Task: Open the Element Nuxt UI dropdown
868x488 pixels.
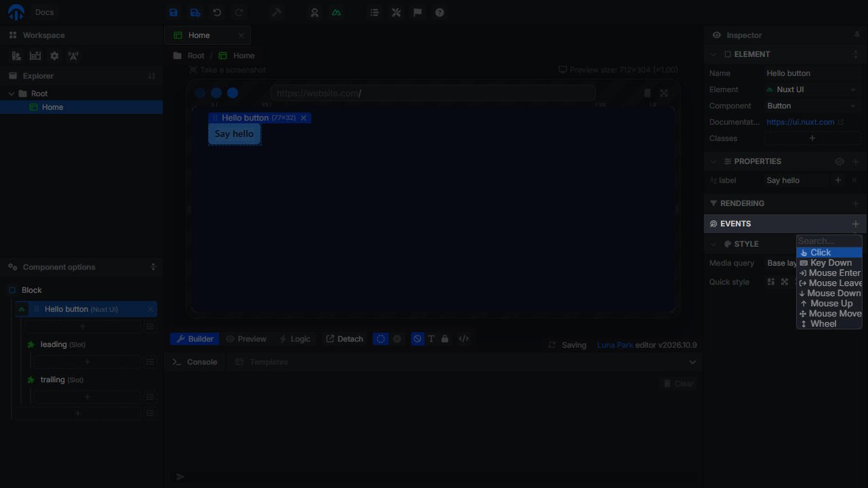Action: 813,89
